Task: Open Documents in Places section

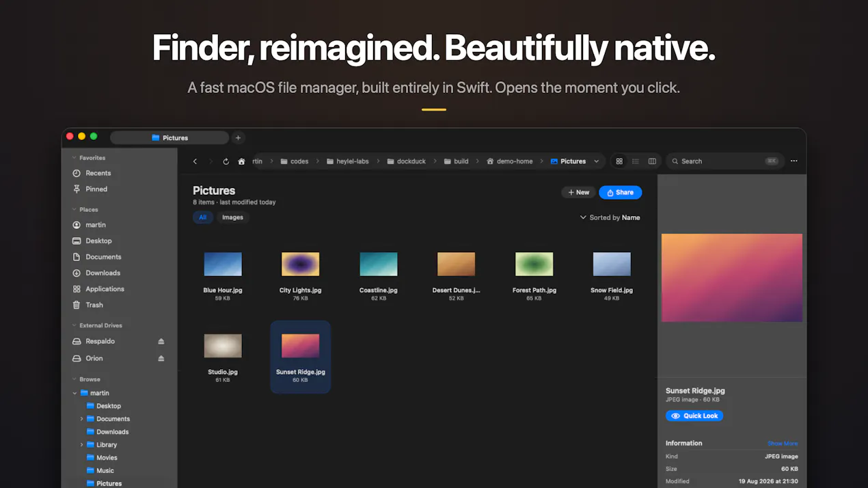Action: (x=97, y=257)
